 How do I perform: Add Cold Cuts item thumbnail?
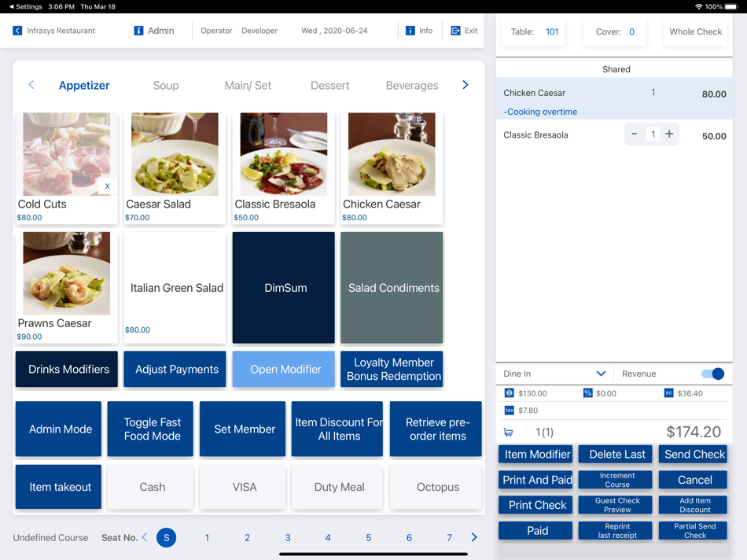pos(67,154)
